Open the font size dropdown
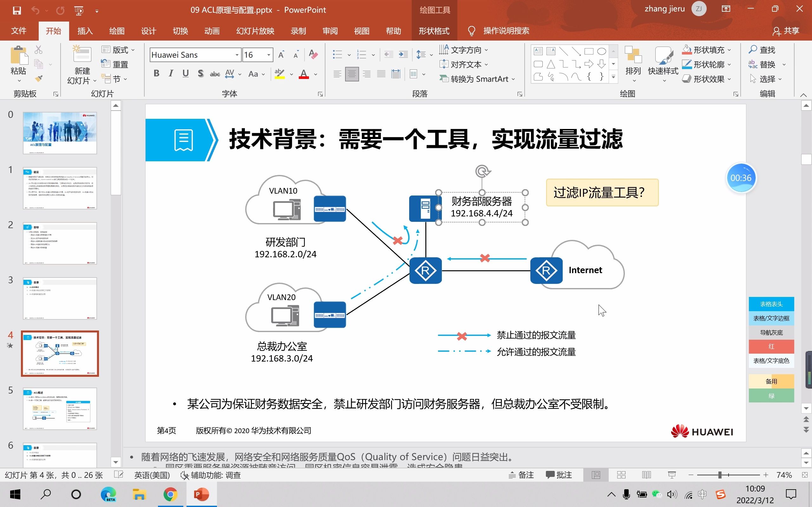 (x=268, y=54)
